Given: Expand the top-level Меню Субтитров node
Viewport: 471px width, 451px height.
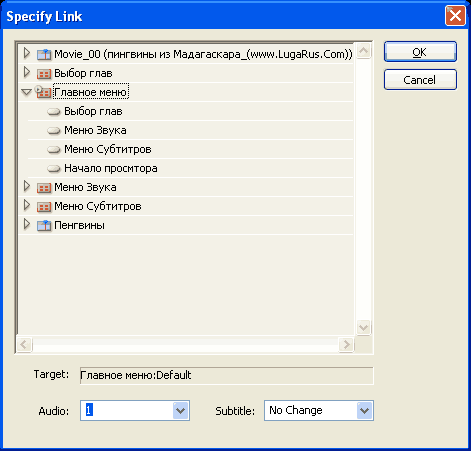Looking at the screenshot, I should [x=27, y=205].
